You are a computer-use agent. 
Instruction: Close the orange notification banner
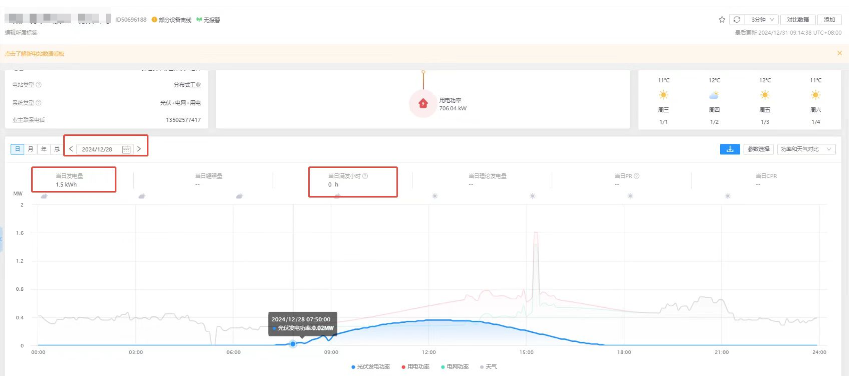[839, 53]
